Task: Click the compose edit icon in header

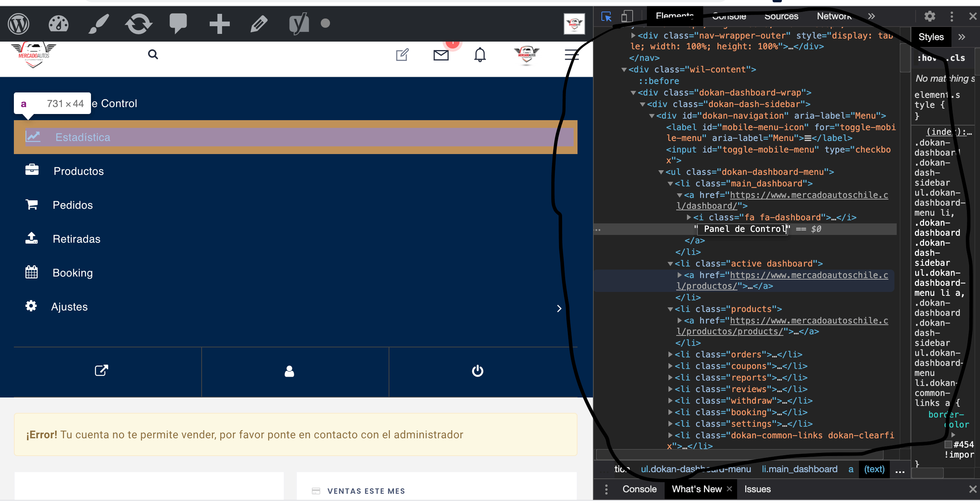Action: pos(402,55)
